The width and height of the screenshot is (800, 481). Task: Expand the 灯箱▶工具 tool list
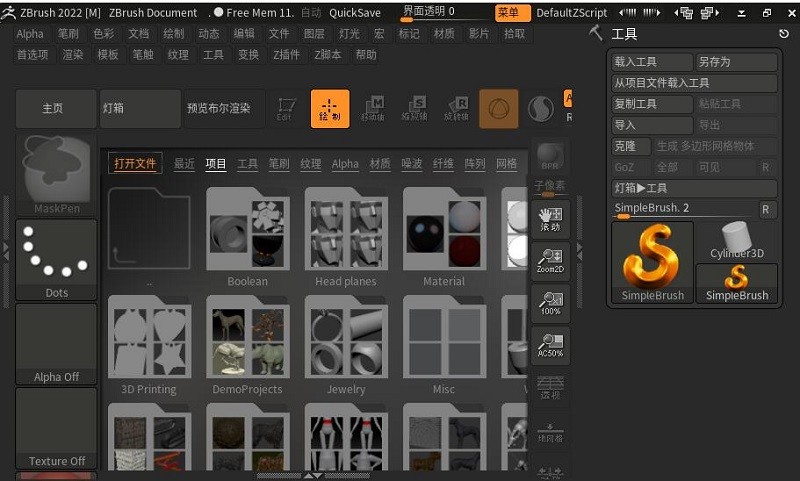click(694, 188)
